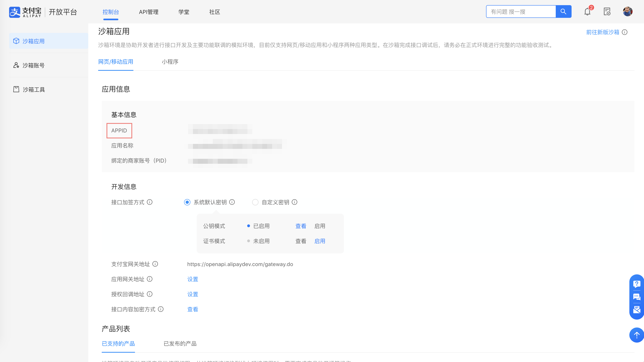Open the notification bell
The image size is (644, 362).
pyautogui.click(x=587, y=11)
